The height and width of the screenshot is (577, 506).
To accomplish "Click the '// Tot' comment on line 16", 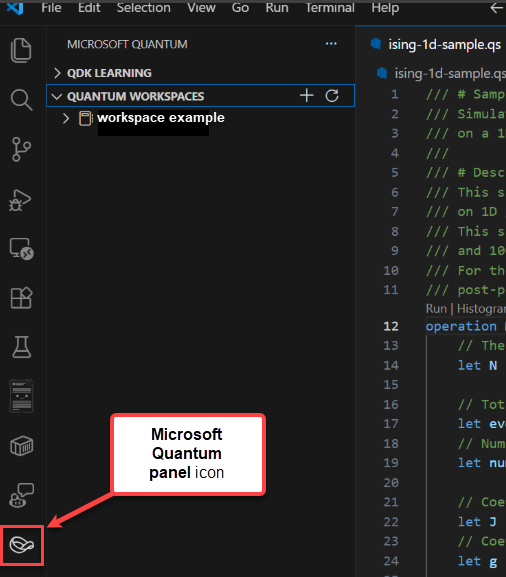I will pos(481,404).
